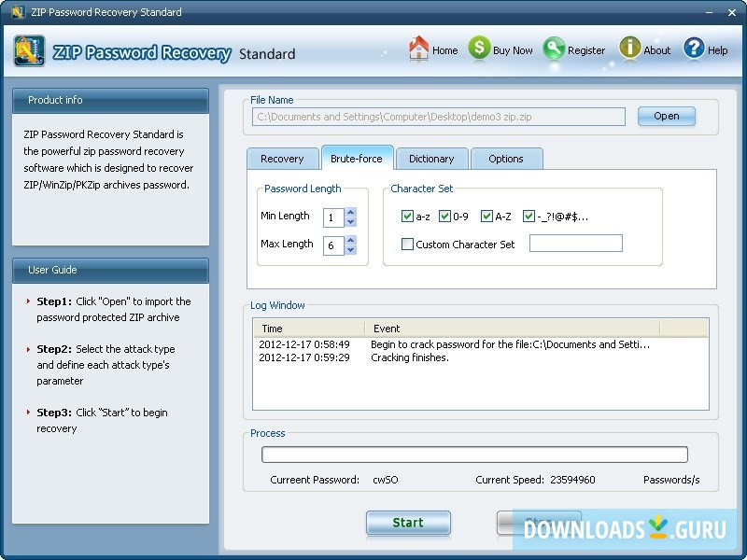This screenshot has width=747, height=560.
Task: Click the Step3 instruction text
Action: point(102,421)
